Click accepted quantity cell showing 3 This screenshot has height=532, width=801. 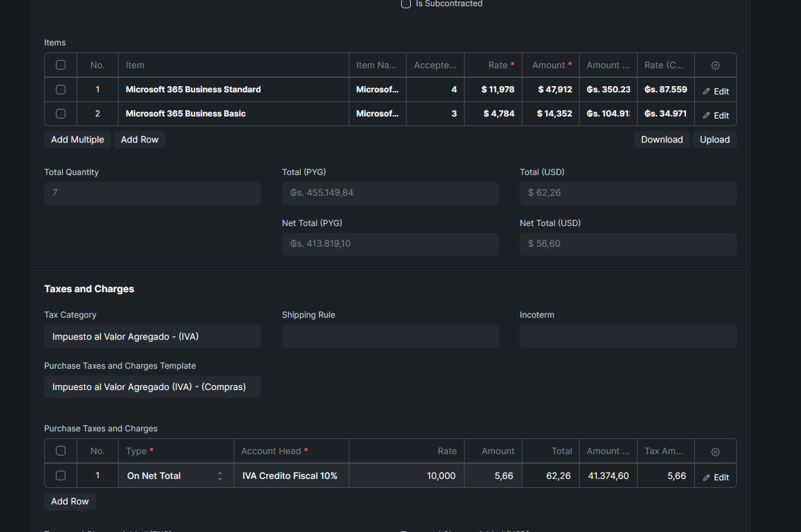(435, 113)
